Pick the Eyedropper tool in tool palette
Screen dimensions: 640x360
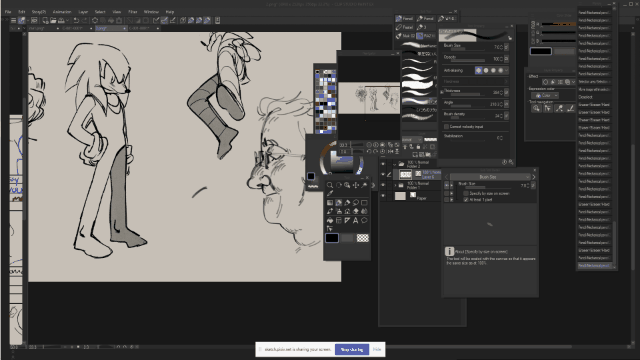pyautogui.click(x=330, y=193)
